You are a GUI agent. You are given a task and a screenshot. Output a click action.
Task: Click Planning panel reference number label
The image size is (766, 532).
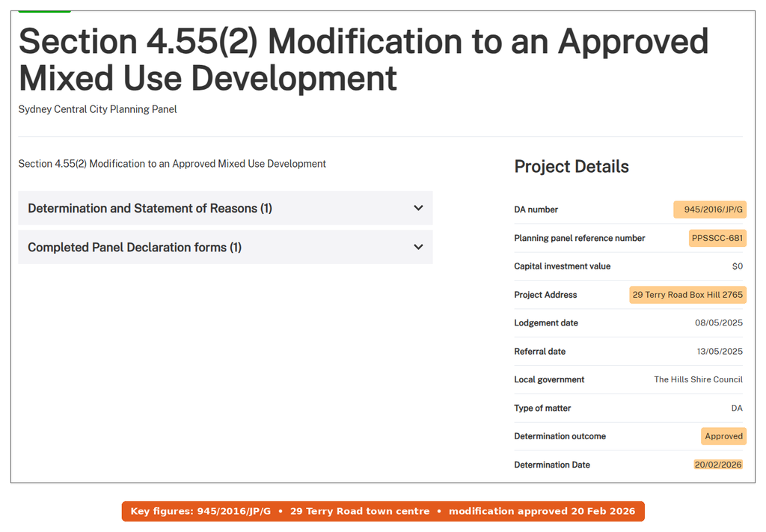[x=580, y=238]
